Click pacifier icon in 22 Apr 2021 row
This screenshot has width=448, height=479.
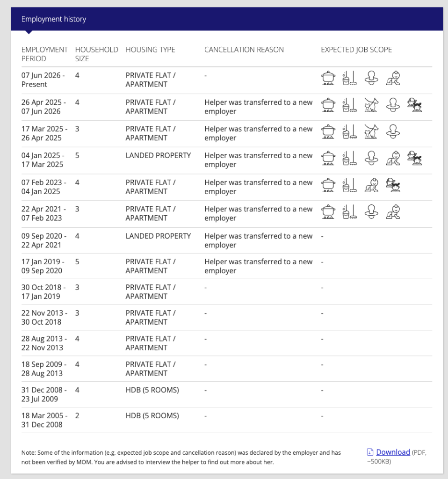pyautogui.click(x=371, y=212)
